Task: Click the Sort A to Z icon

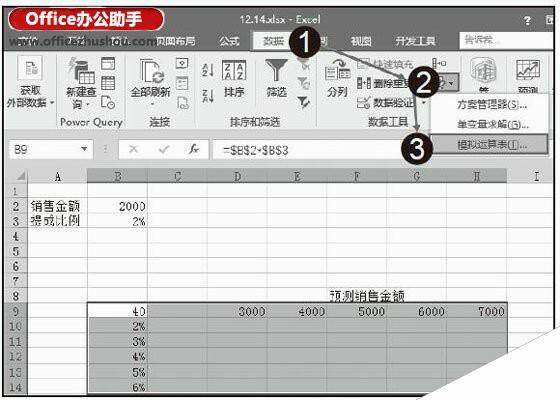Action: [x=208, y=69]
